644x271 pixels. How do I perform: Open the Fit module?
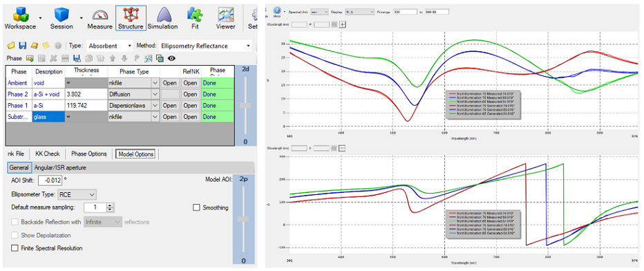pos(195,17)
